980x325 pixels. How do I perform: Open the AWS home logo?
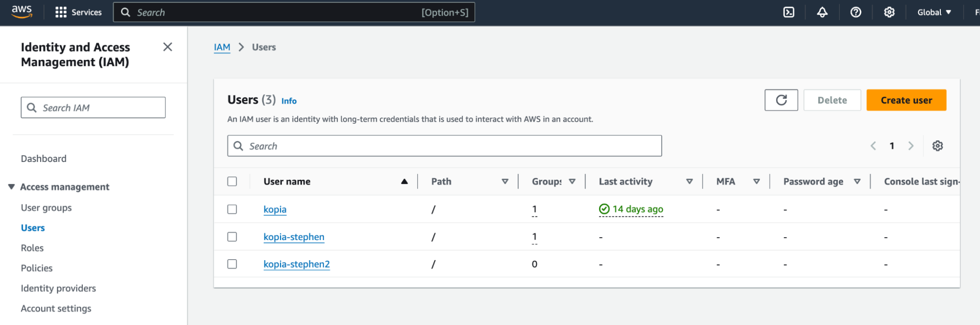tap(22, 12)
